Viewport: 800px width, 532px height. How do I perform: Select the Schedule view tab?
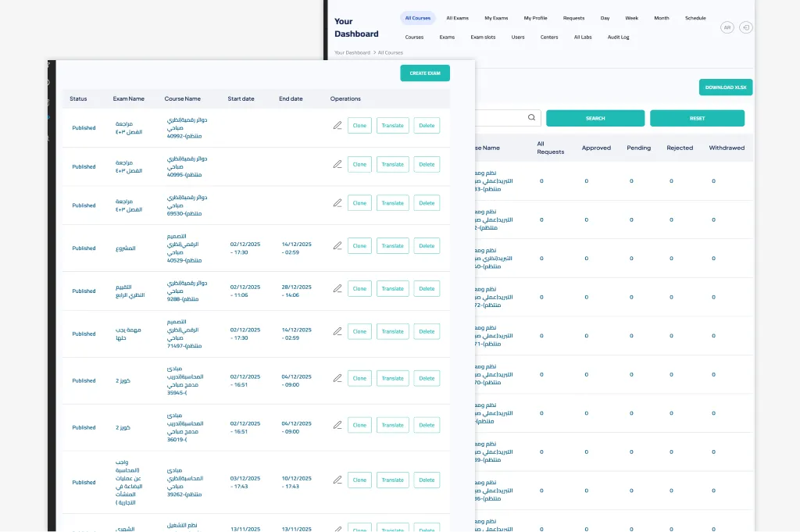[695, 18]
